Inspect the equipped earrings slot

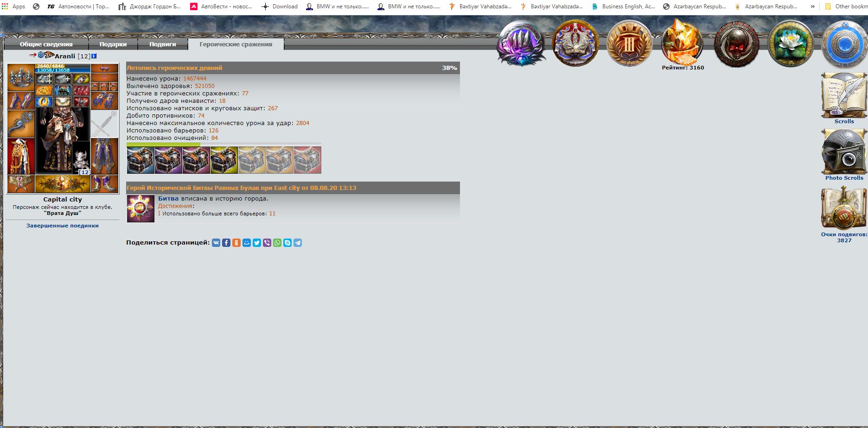(x=104, y=69)
